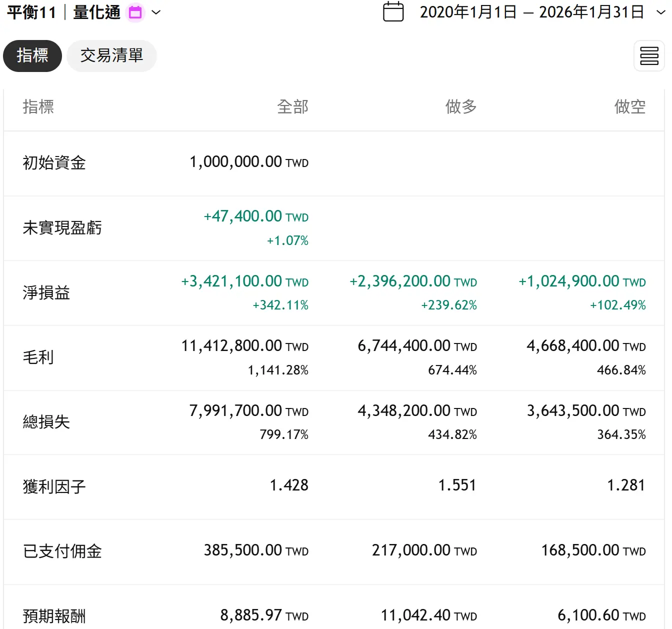Click the 初始資金 value 1,000,000.00 TWD
The width and height of the screenshot is (672, 629).
(248, 162)
